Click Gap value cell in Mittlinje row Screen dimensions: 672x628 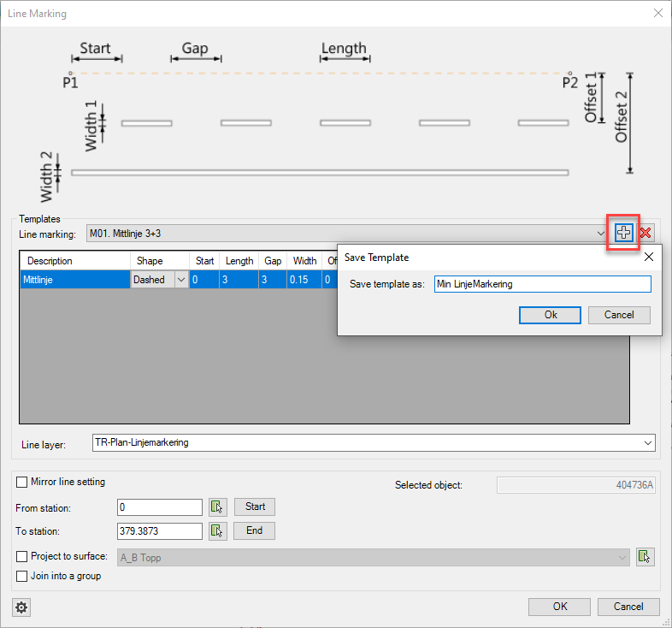(273, 280)
